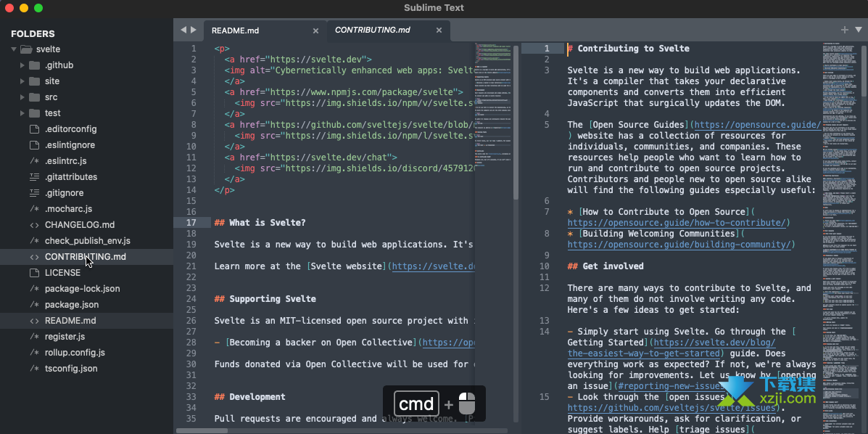Follow the opensource.guide/how-to-contribute/ link

click(x=677, y=223)
